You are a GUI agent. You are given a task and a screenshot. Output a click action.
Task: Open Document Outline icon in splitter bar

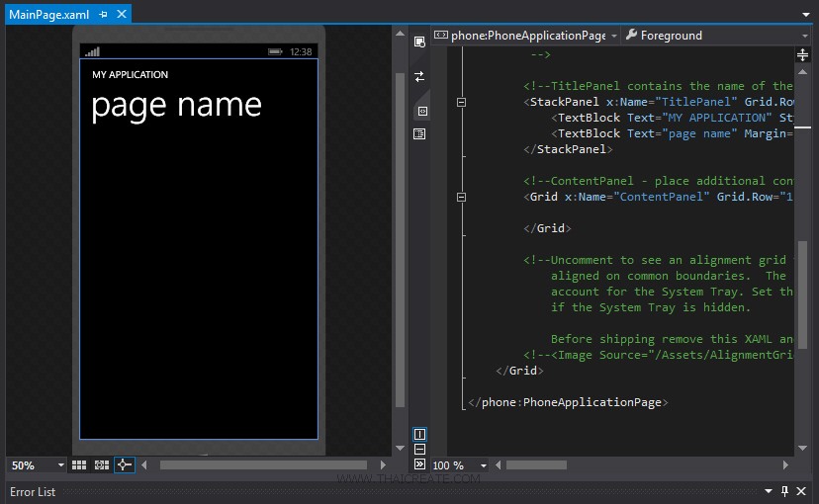pyautogui.click(x=419, y=133)
